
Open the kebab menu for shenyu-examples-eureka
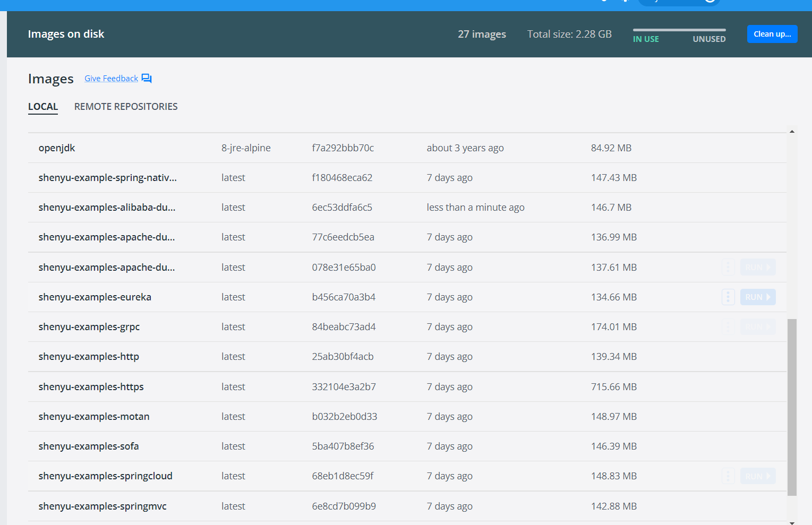pyautogui.click(x=728, y=297)
